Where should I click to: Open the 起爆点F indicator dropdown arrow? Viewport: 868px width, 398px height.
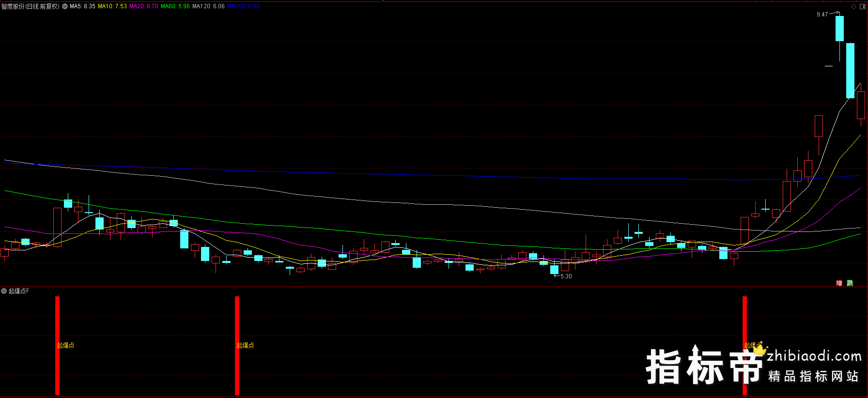point(4,291)
